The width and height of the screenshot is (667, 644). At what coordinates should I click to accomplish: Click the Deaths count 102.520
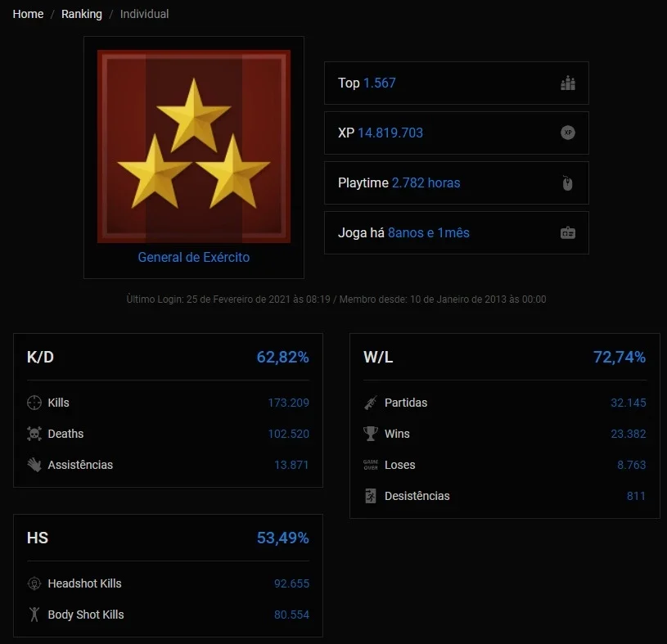tap(288, 434)
